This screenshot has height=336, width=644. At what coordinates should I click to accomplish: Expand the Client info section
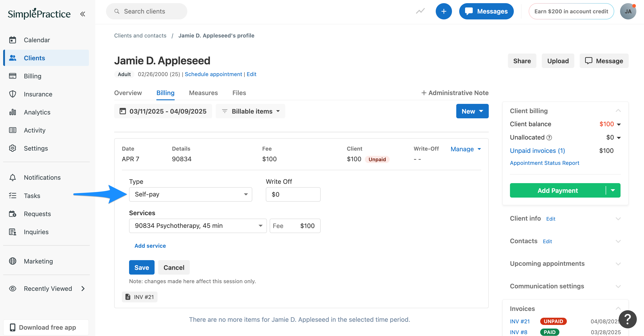pyautogui.click(x=618, y=219)
